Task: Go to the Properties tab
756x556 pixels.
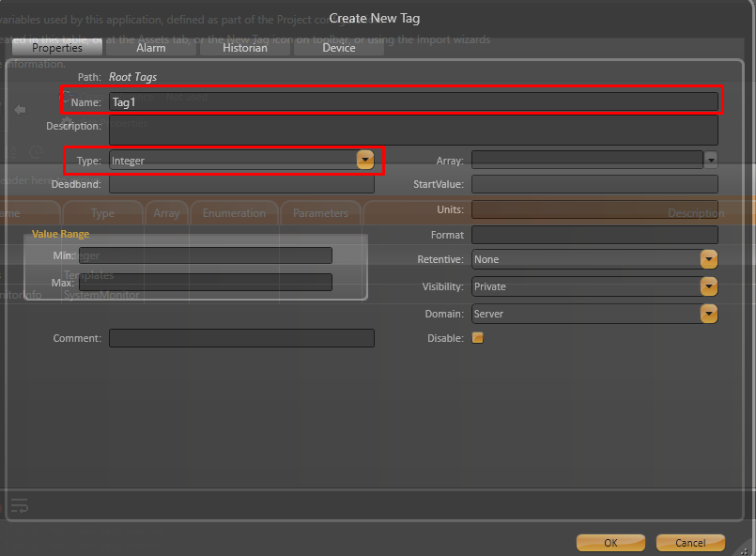Action: [x=57, y=47]
